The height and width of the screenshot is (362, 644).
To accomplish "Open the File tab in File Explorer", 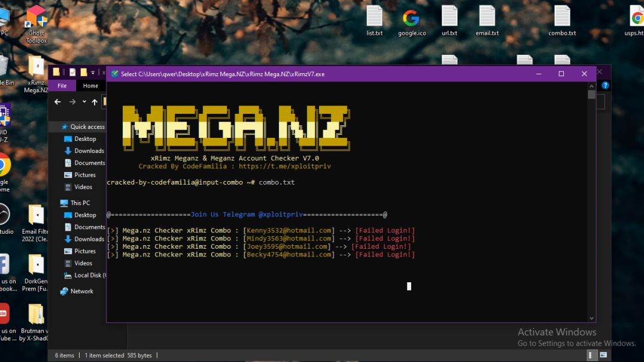I will [x=62, y=86].
